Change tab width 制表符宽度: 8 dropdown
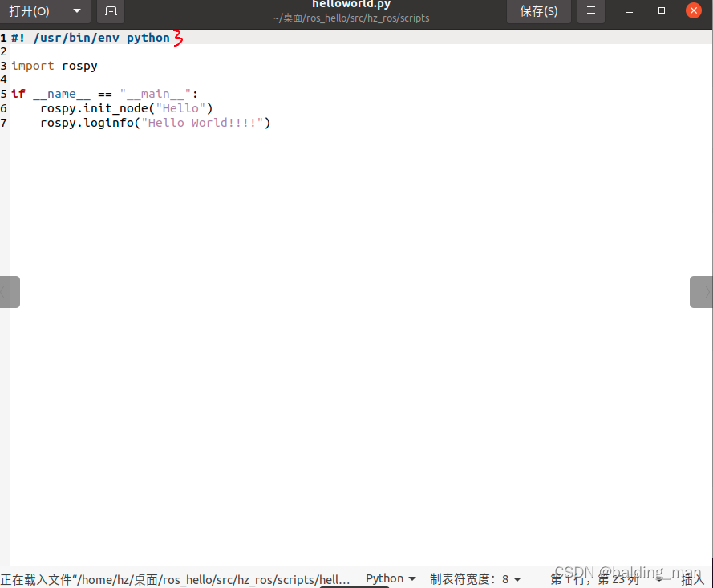The width and height of the screenshot is (713, 588). coord(475,579)
